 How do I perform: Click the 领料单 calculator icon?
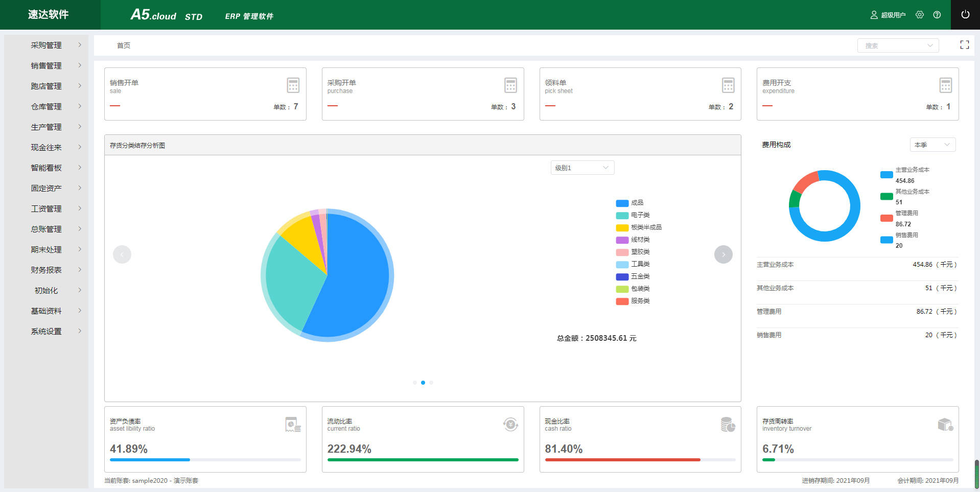click(728, 85)
